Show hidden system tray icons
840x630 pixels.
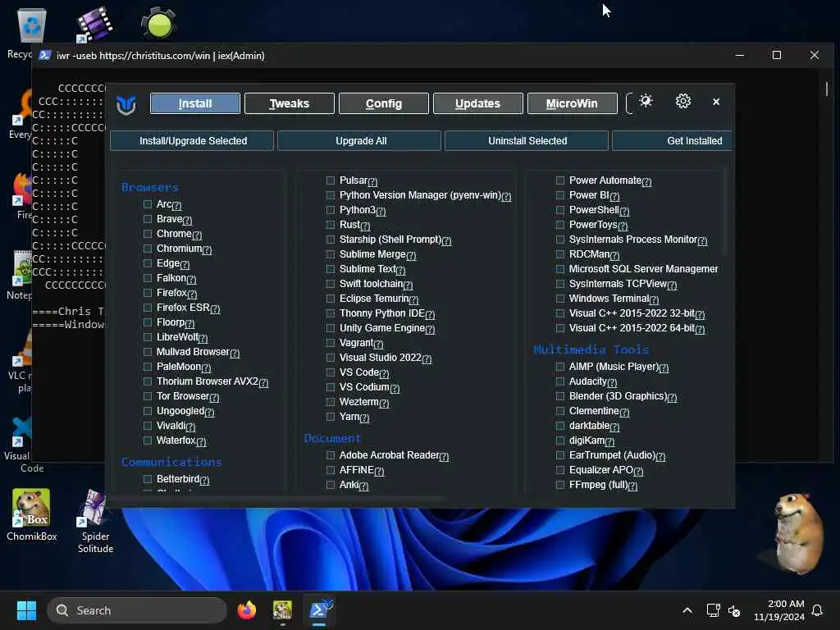click(x=687, y=610)
